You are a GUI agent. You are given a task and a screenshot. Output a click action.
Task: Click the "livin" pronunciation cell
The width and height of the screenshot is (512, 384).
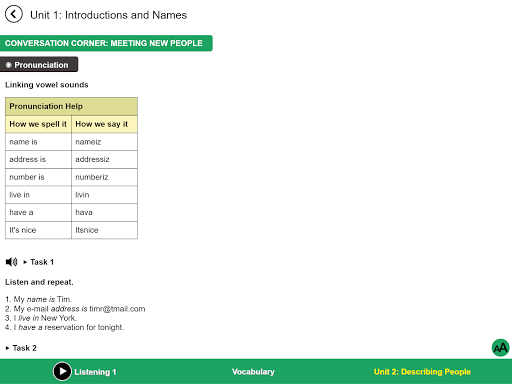(104, 195)
